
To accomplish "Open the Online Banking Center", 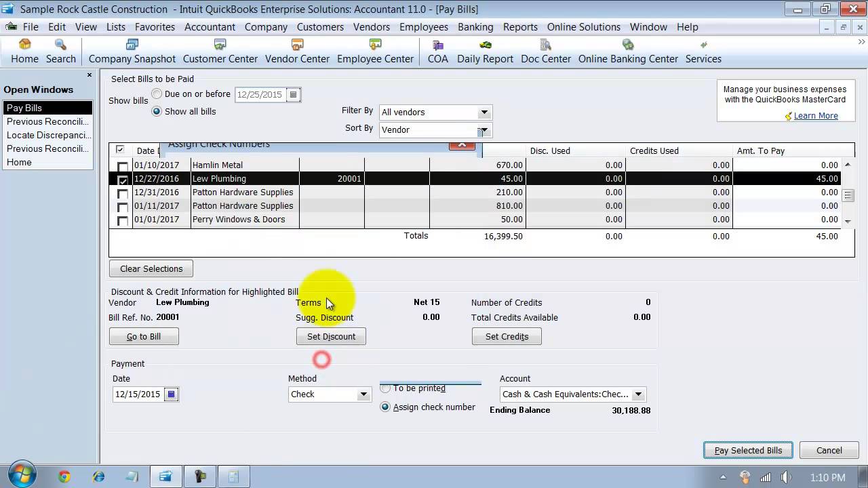I will point(628,52).
